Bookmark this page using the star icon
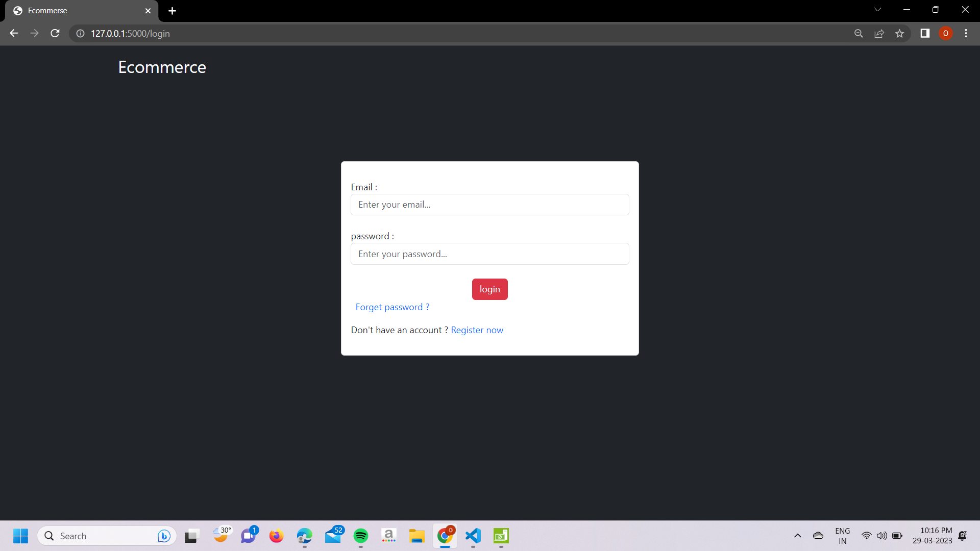 click(900, 33)
